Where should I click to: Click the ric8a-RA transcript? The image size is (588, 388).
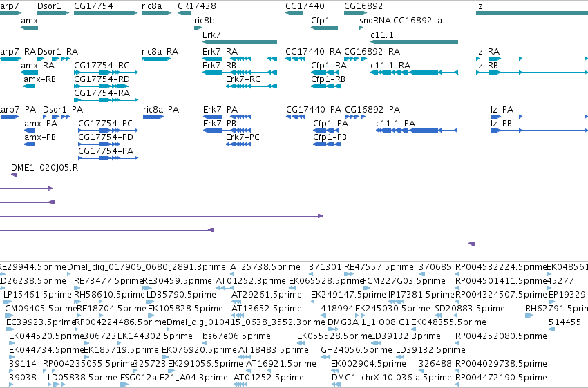click(156, 59)
